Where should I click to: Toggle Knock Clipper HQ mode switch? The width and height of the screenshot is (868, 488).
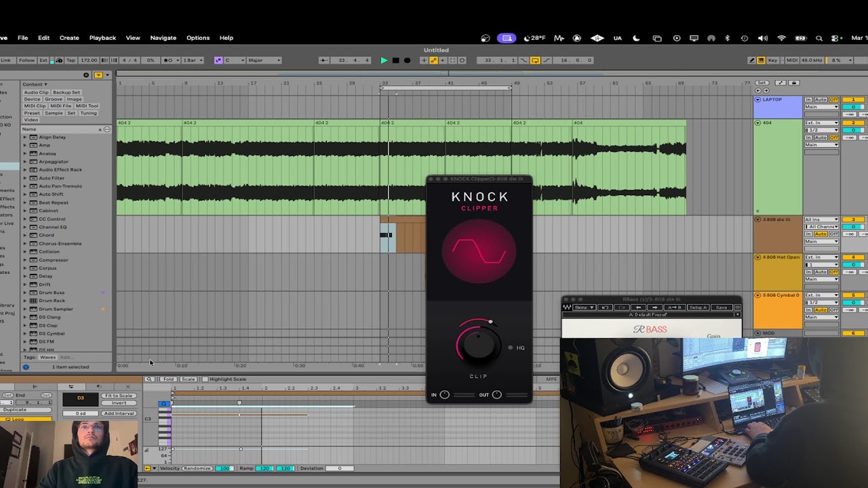(x=511, y=348)
